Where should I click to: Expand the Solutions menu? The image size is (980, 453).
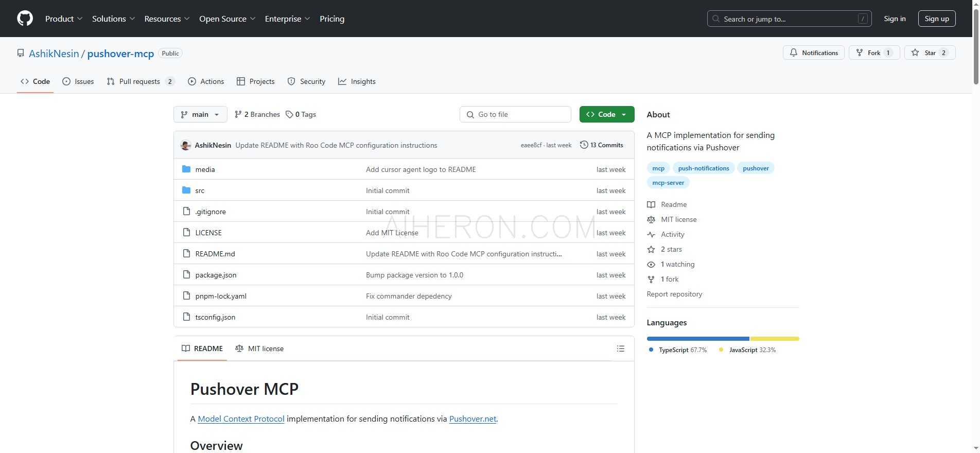[114, 19]
